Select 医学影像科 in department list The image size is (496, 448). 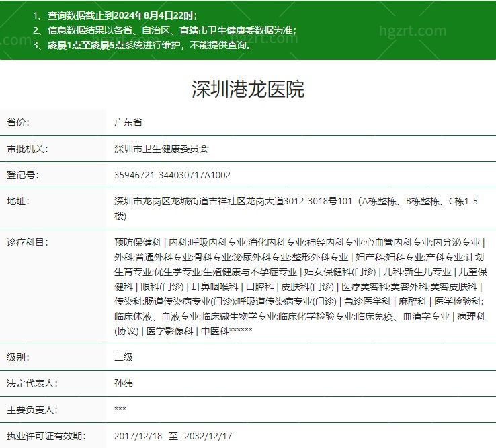(170, 331)
